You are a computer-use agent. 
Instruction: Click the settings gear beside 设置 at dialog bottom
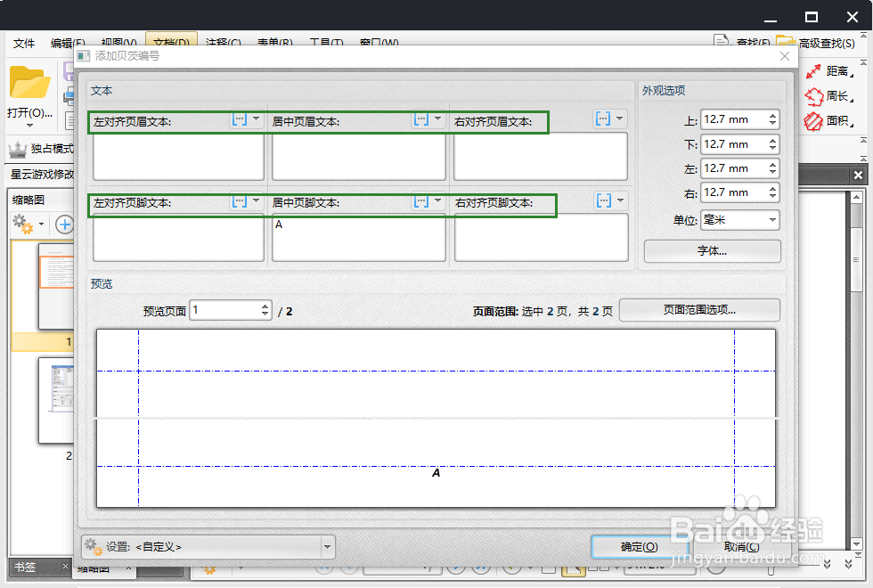click(x=92, y=547)
